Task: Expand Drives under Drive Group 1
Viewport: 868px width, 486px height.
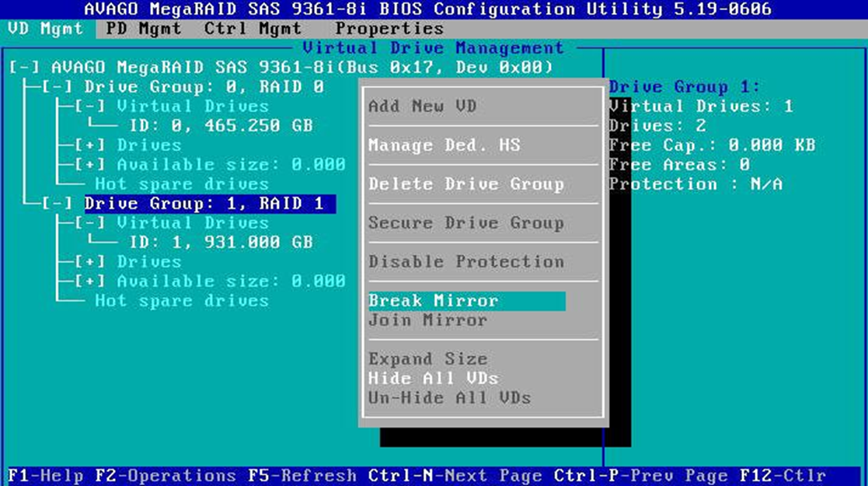Action: 89,261
